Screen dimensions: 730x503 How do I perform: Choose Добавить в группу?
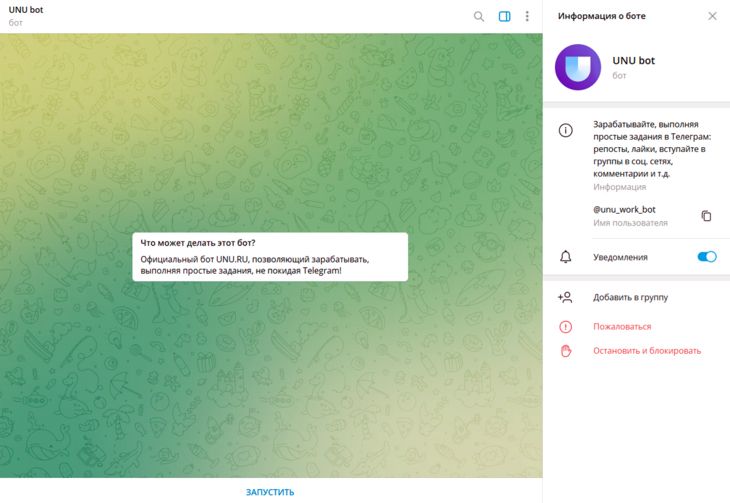pos(630,297)
